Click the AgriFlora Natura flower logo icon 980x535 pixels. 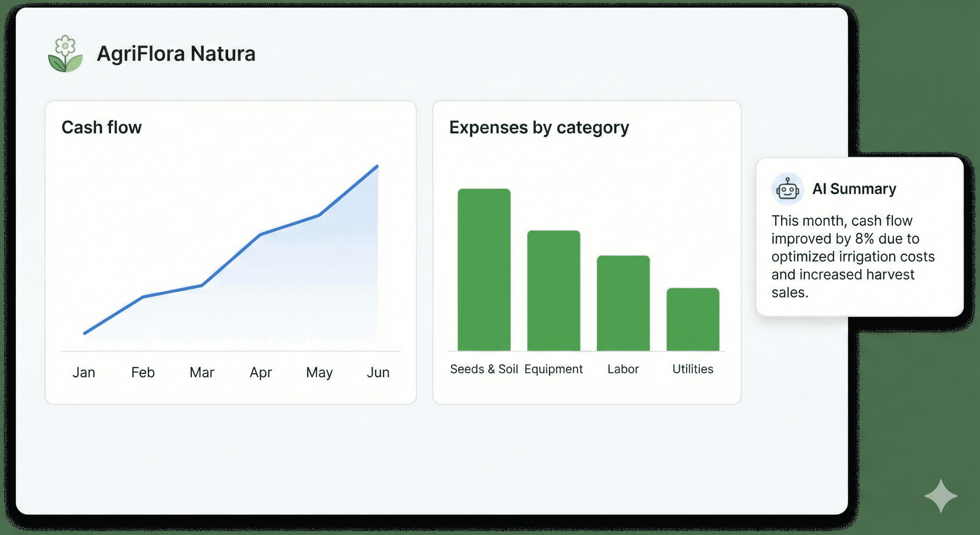click(65, 54)
